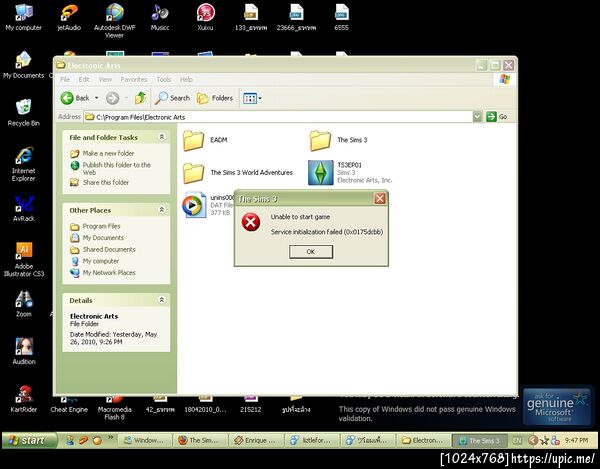Screen dimensions: 600x469
Task: Open the Favorites menu
Action: point(134,80)
